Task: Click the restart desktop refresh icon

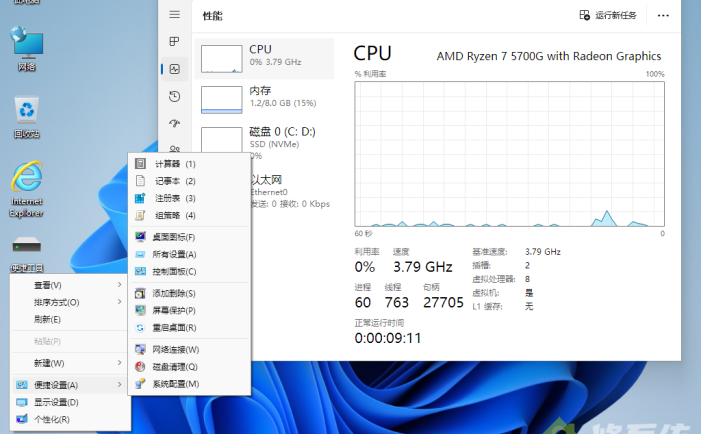Action: pyautogui.click(x=140, y=328)
